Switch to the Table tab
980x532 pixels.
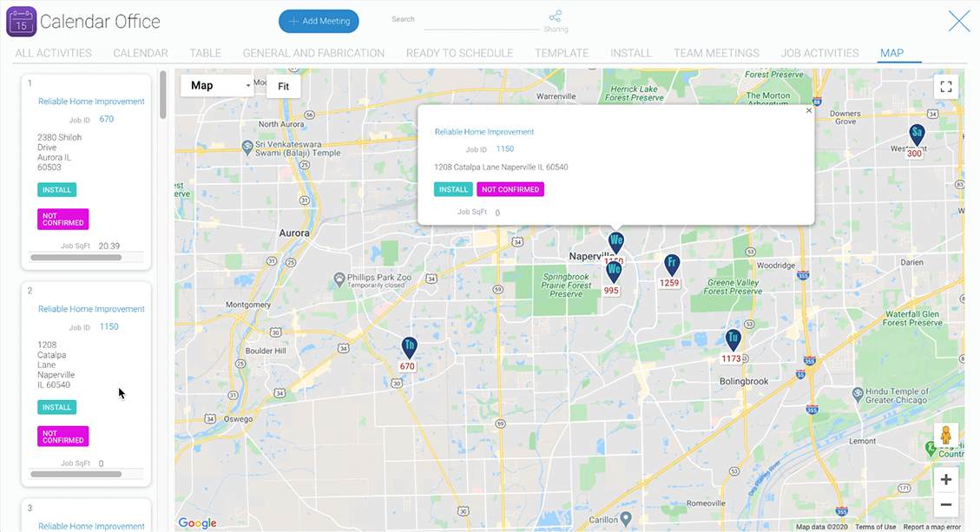206,53
